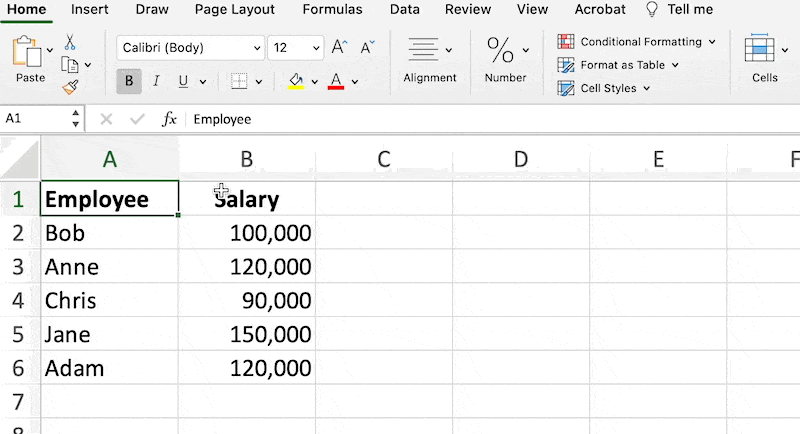
Task: Select cell containing Bob
Action: click(x=110, y=233)
